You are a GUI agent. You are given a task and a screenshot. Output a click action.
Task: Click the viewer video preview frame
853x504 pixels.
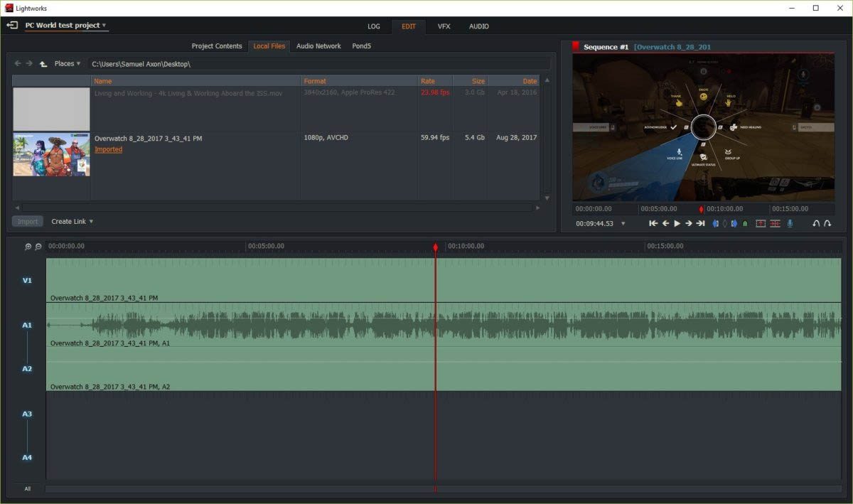[704, 127]
